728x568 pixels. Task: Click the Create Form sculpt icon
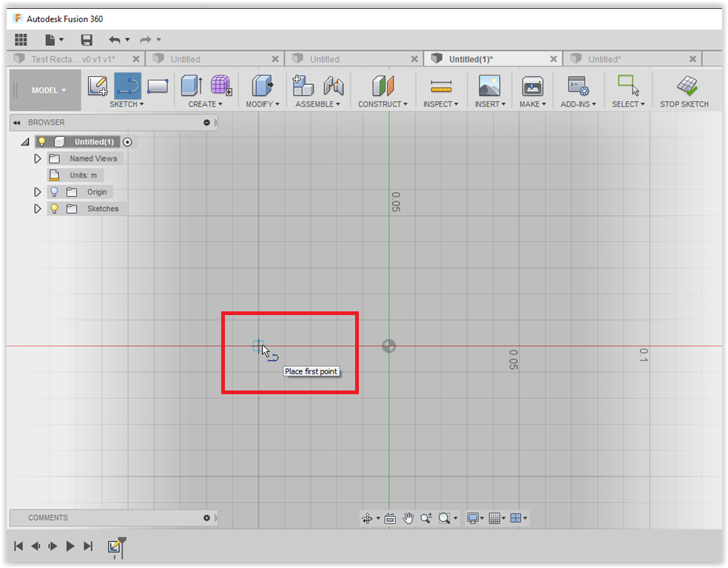pyautogui.click(x=220, y=86)
